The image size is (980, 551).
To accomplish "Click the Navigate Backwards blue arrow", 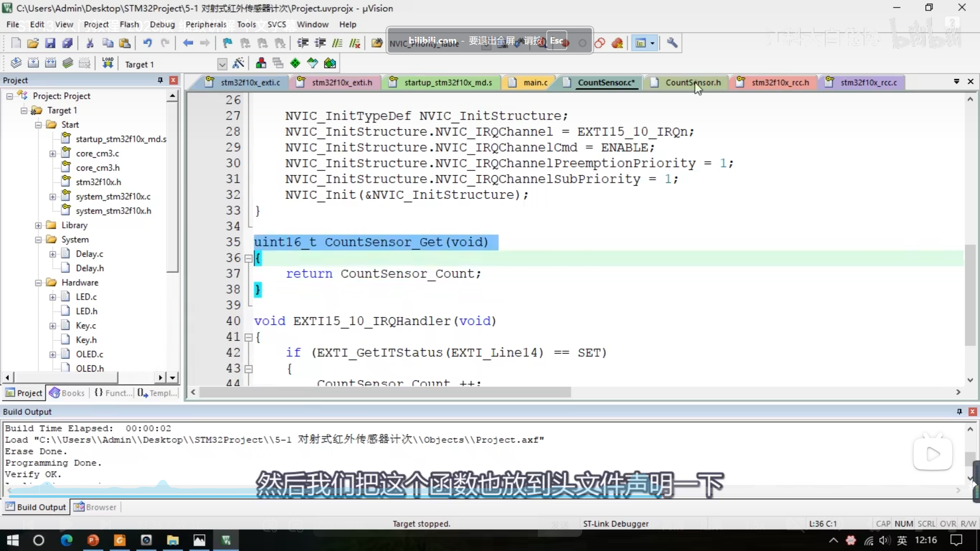I will click(x=188, y=43).
